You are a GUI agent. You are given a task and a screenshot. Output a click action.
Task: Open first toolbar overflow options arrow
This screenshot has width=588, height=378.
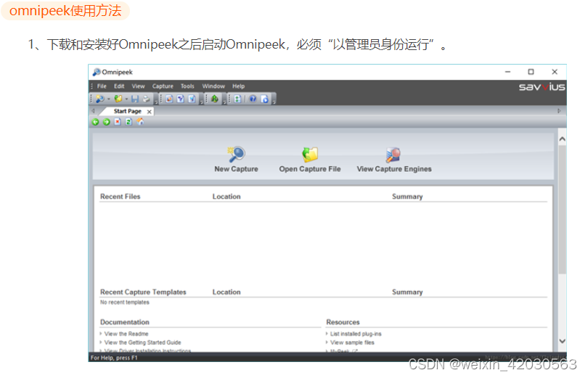coord(156,102)
